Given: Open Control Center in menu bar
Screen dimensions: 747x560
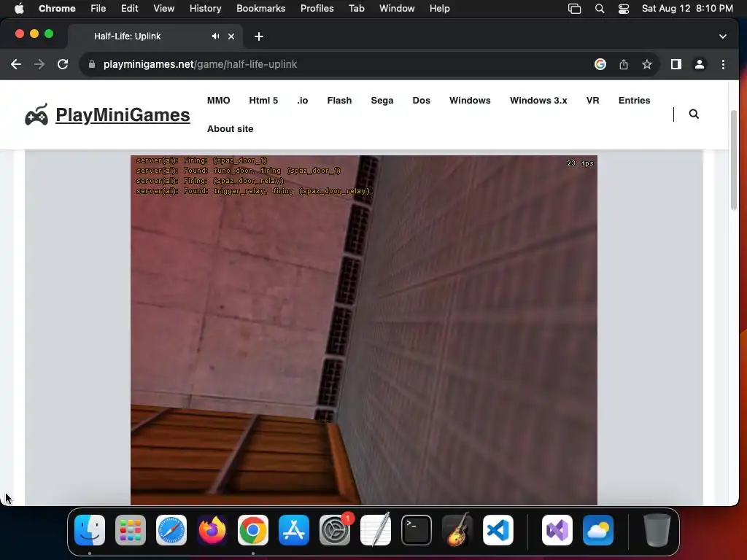Looking at the screenshot, I should (x=624, y=9).
